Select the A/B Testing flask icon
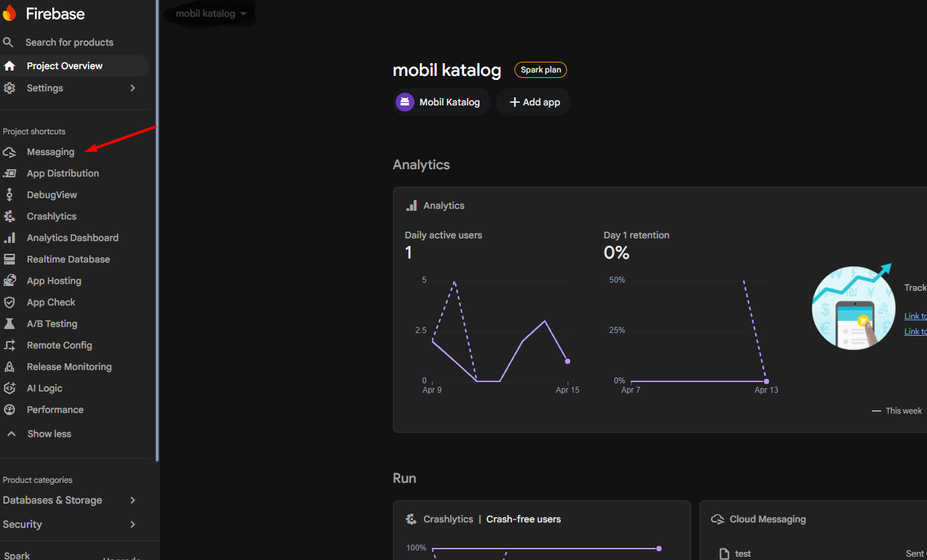Viewport: 927px width, 560px height. [9, 324]
